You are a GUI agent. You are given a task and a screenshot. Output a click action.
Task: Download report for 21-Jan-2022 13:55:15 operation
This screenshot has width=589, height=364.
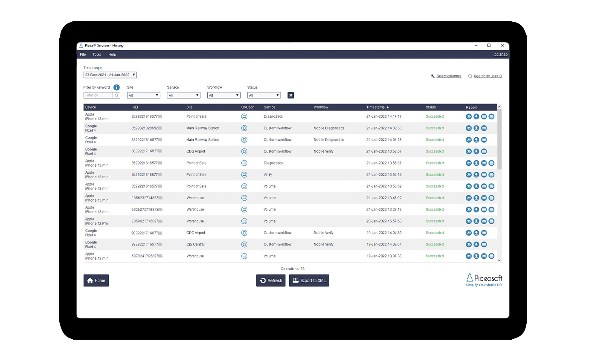coord(476,175)
